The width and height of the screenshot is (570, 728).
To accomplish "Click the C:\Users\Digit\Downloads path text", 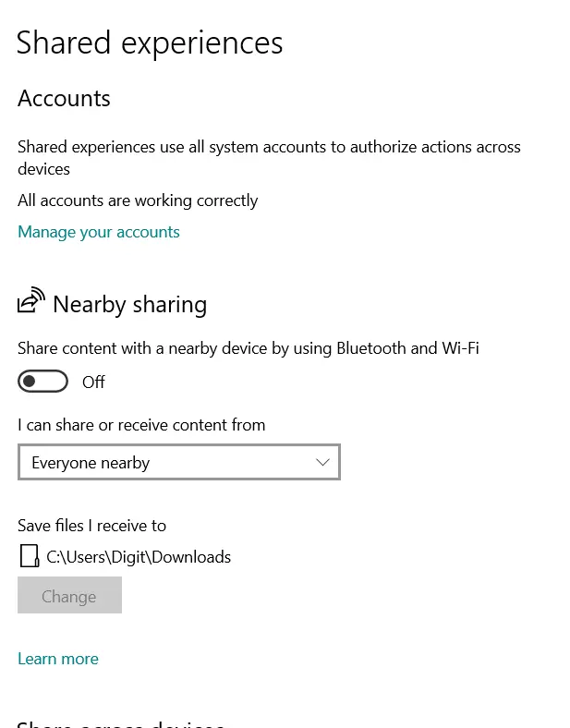I will (x=139, y=557).
